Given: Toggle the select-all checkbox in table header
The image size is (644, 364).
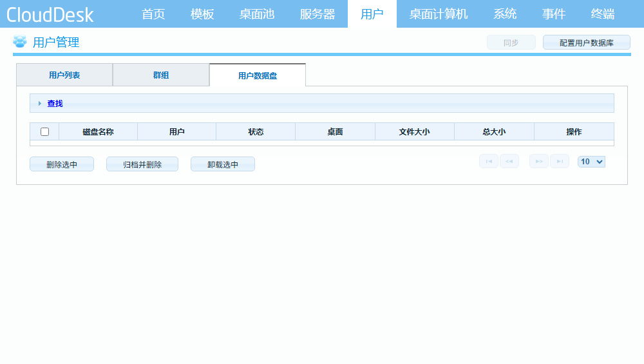Looking at the screenshot, I should 45,132.
